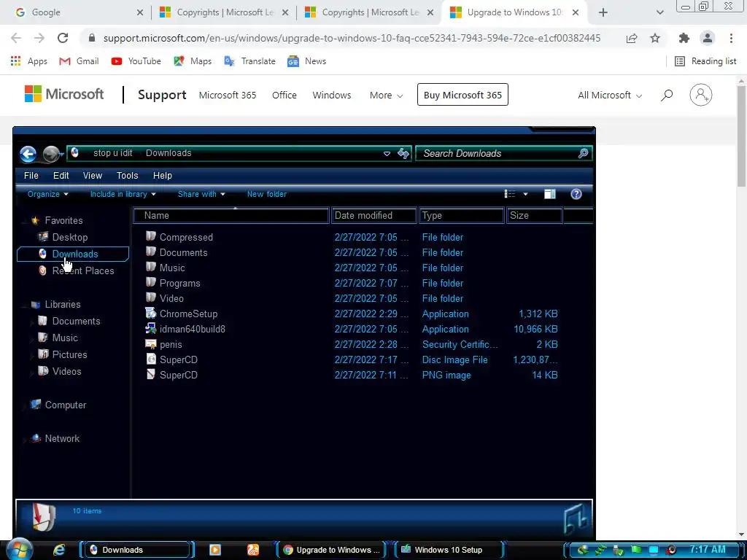Open Internet Explorer from taskbar

pos(59,550)
